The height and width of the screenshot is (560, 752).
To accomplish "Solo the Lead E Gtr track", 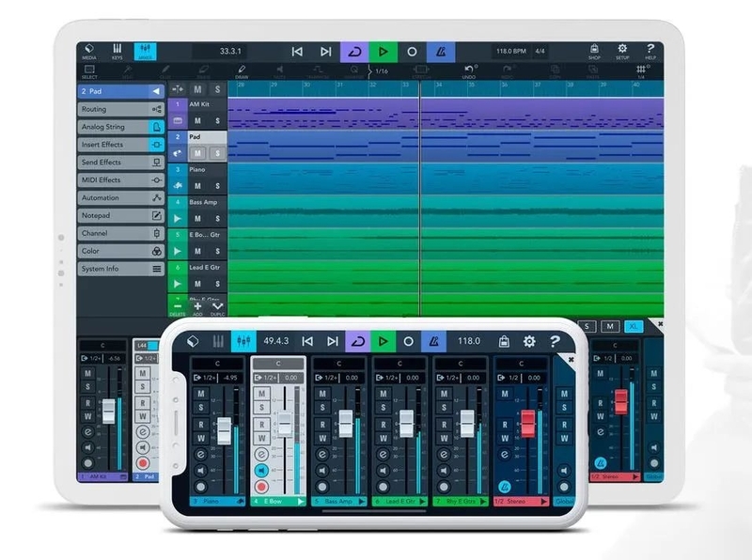I will pos(217,284).
